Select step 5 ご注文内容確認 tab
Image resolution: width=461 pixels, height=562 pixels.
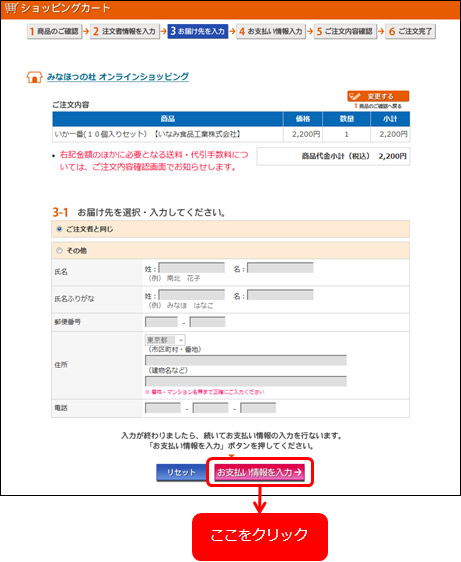tap(346, 31)
